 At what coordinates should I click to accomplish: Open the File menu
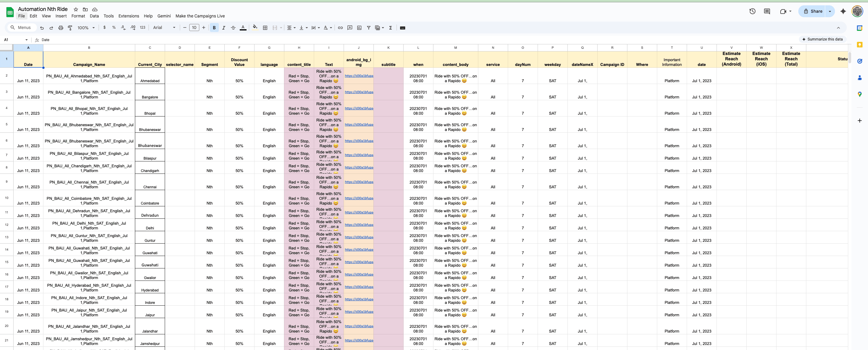(x=22, y=16)
